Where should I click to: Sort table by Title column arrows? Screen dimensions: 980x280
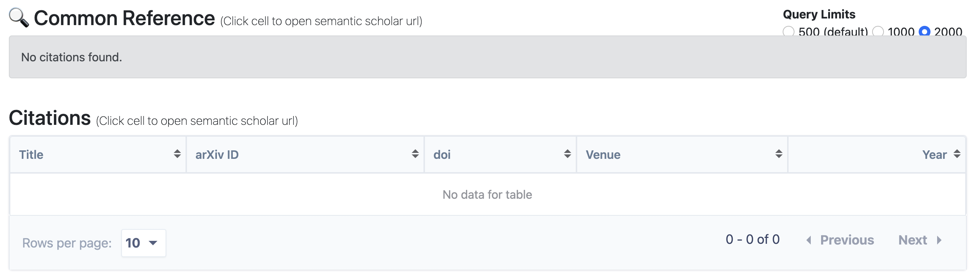[177, 154]
